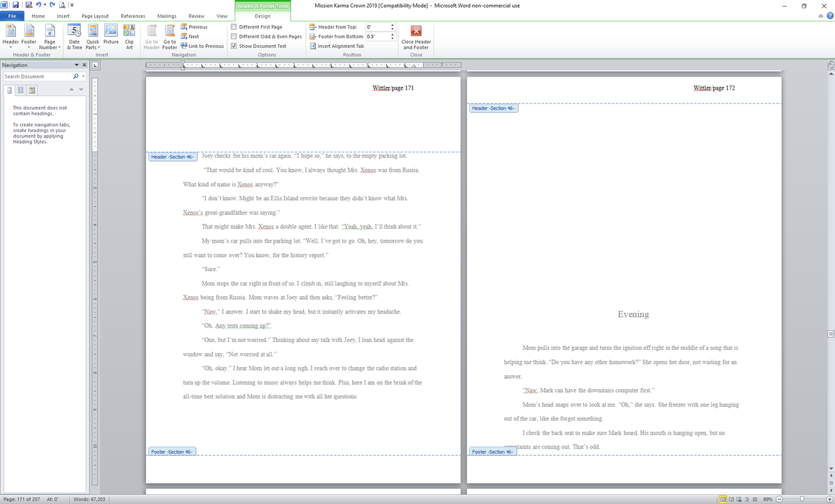Viewport: 835px width, 504px height.
Task: Toggle Link to Previous section
Action: coord(202,46)
